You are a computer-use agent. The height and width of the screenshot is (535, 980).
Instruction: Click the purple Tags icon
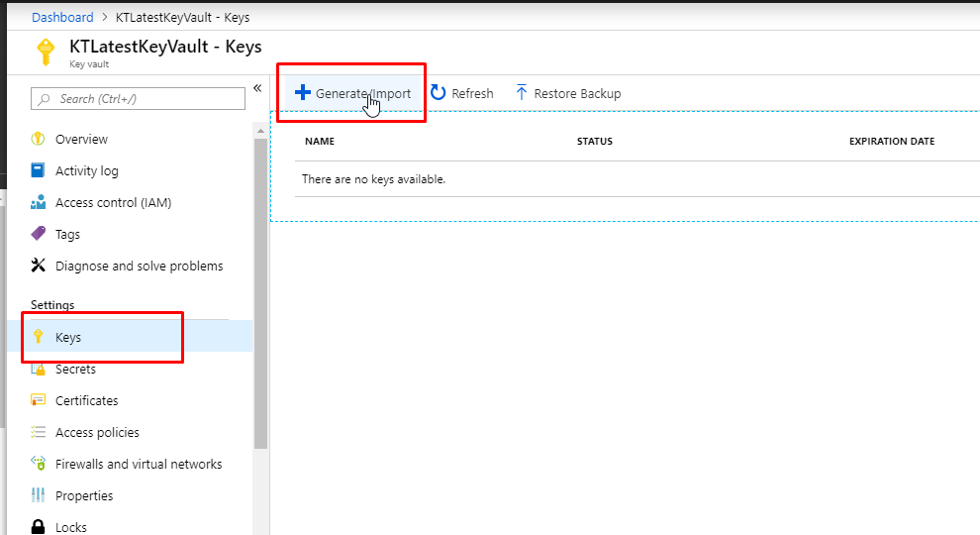click(39, 234)
